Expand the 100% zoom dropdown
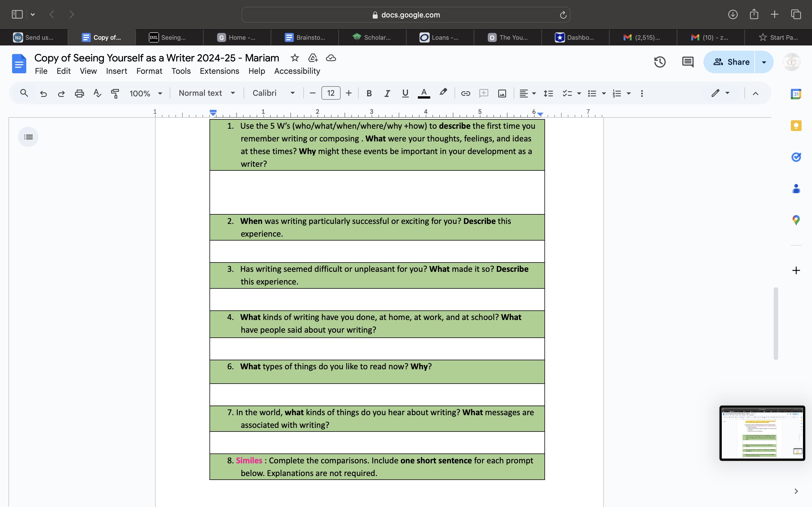The height and width of the screenshot is (507, 812). (x=145, y=93)
